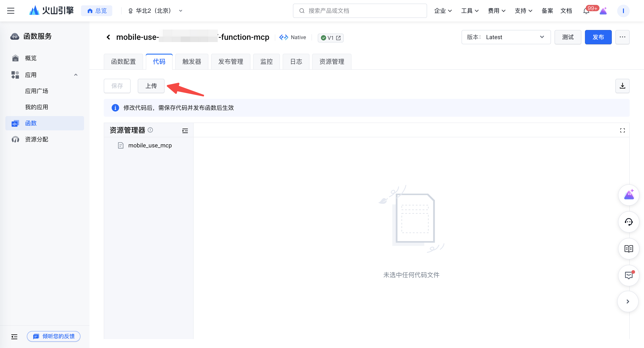Collapse the resource manager file tree
The width and height of the screenshot is (644, 348).
pos(185,131)
